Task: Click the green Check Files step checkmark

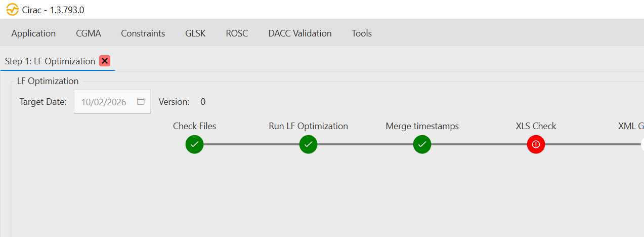Action: [x=194, y=144]
